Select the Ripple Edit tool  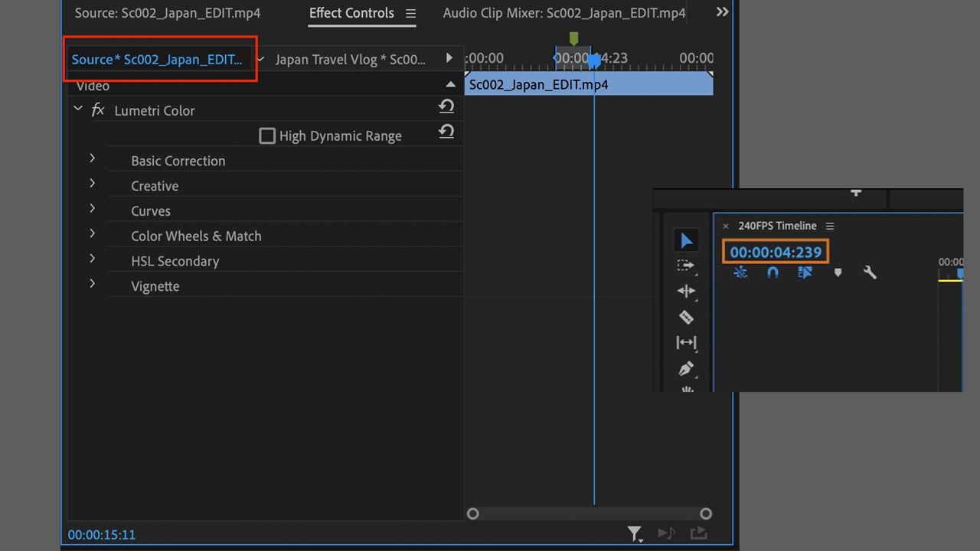[686, 291]
